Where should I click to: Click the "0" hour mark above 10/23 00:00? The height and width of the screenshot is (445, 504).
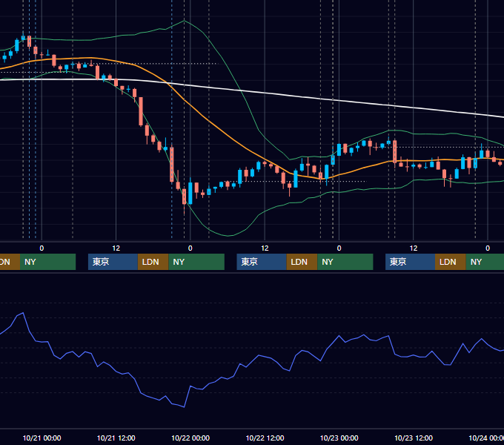(x=339, y=248)
